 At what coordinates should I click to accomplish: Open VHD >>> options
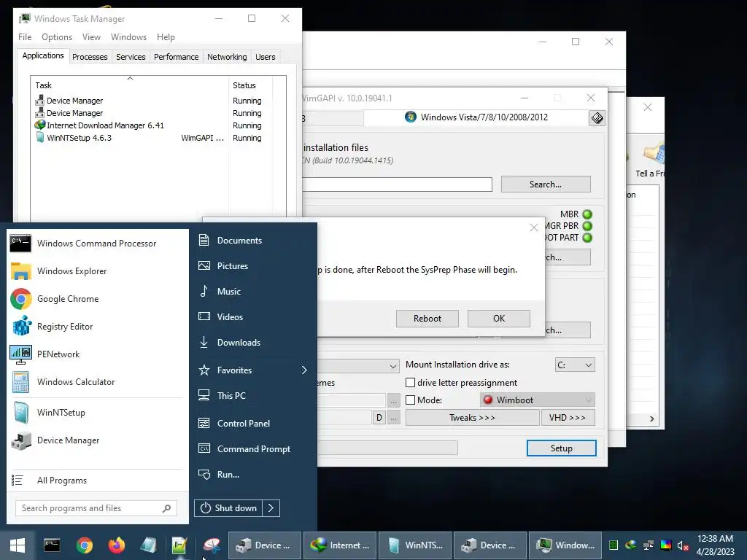568,418
